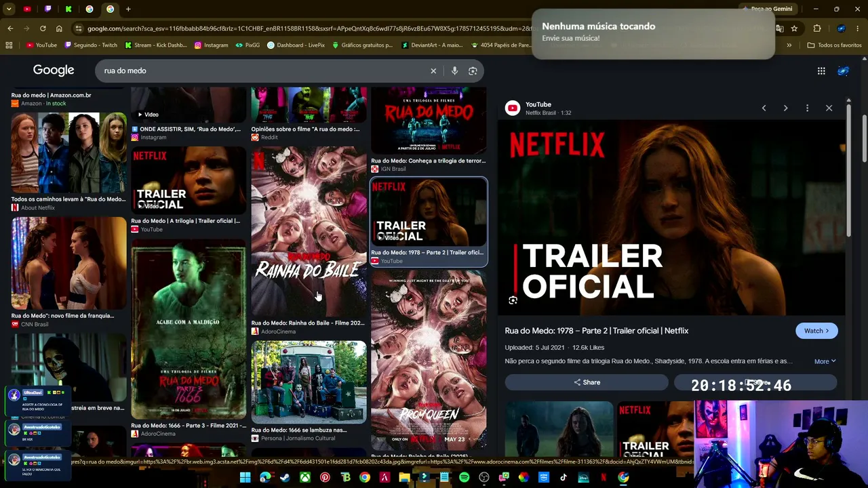Search inside the preview image with Lens

coord(513,300)
